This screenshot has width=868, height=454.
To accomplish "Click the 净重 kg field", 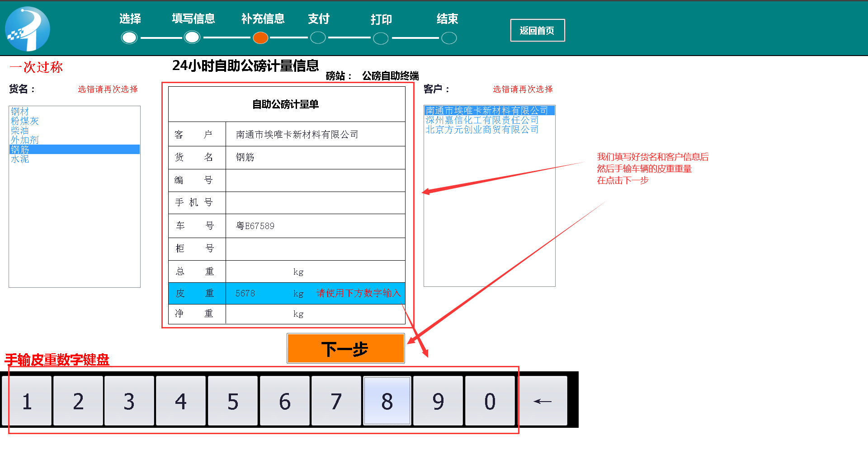I will (315, 314).
